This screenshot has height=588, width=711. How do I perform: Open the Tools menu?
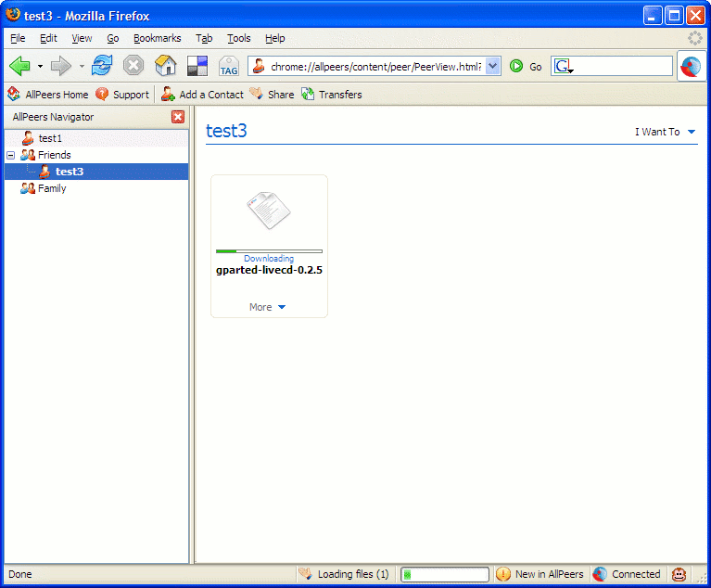pos(239,38)
